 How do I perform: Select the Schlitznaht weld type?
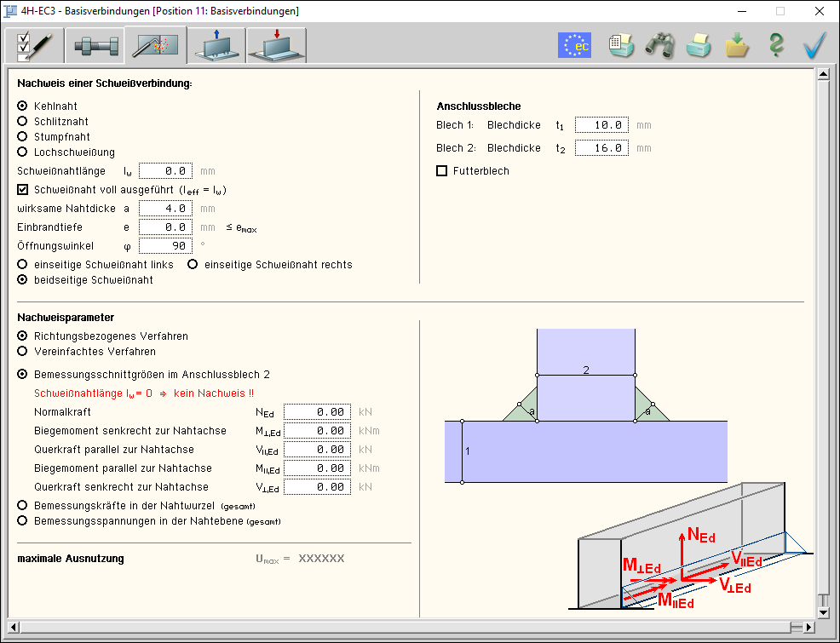[23, 121]
